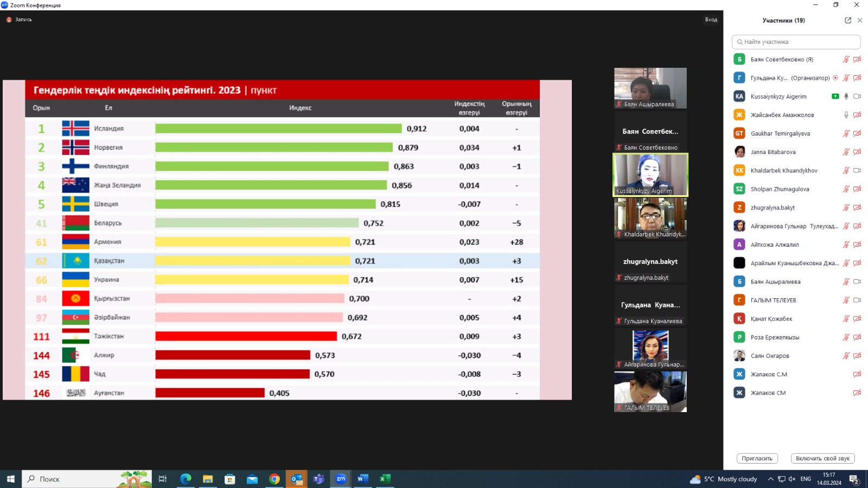868x488 pixels.
Task: Close the participants panel
Action: pos(860,20)
